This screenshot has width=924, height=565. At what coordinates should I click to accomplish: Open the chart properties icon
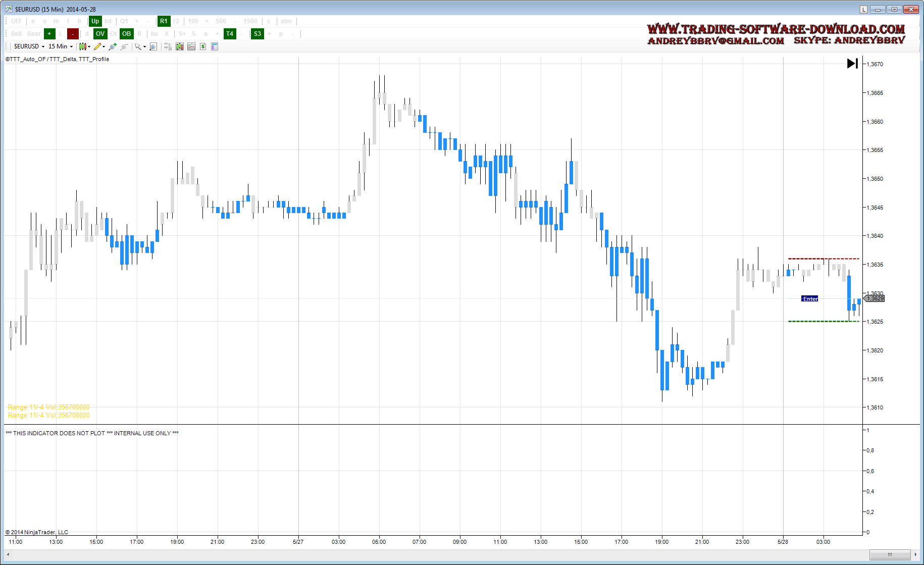click(215, 46)
